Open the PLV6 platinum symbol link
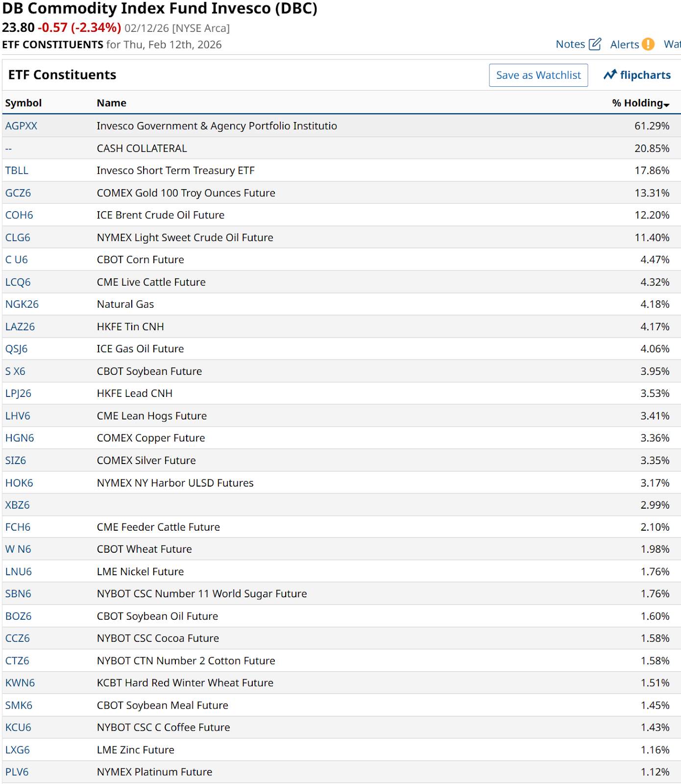Screen dimensions: 681x784 point(17,772)
